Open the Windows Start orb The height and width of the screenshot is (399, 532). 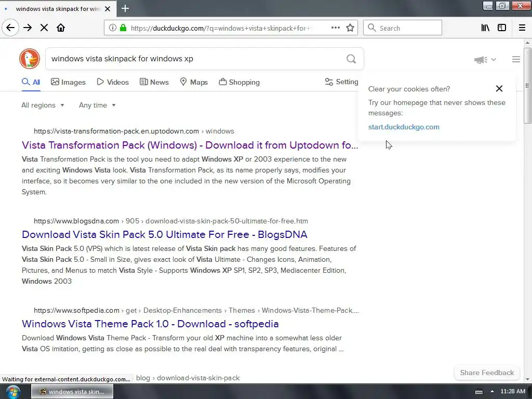click(x=13, y=392)
